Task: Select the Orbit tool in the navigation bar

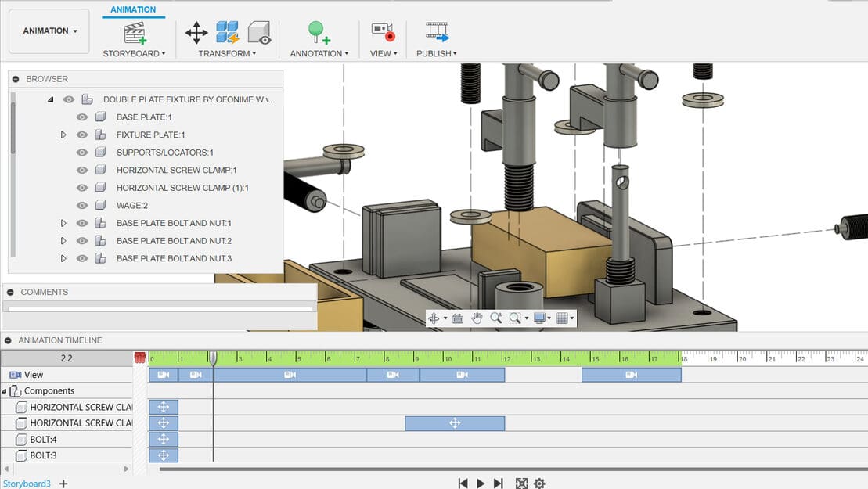Action: coord(434,318)
